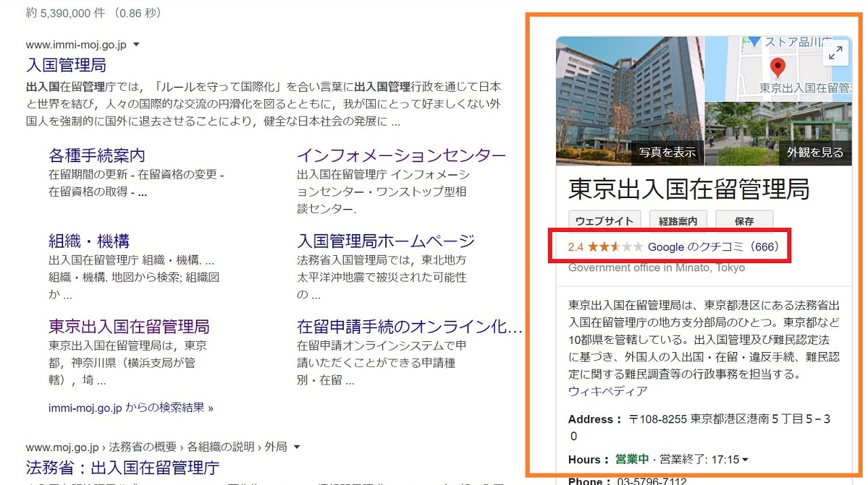Open dropdown arrow beside the www.moj.go.jp breadcrumb
868x485 pixels.
297,447
